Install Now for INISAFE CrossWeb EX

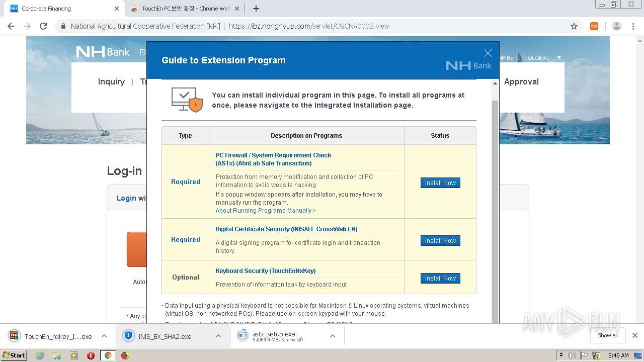[440, 241]
